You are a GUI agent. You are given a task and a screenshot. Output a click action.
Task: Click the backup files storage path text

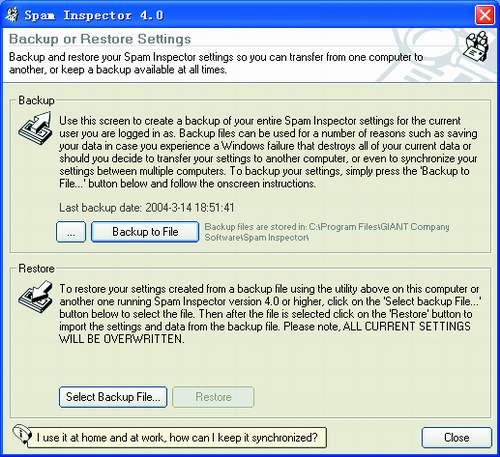[327, 232]
